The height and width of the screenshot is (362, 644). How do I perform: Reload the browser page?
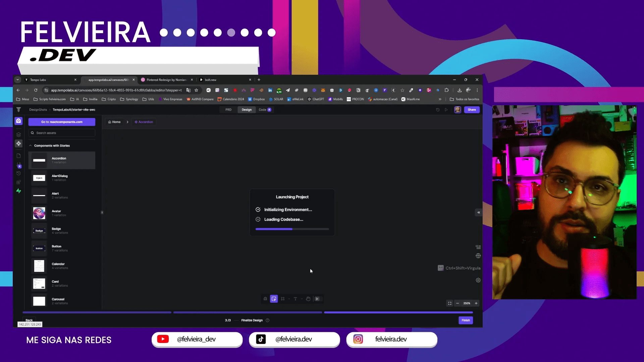click(36, 90)
